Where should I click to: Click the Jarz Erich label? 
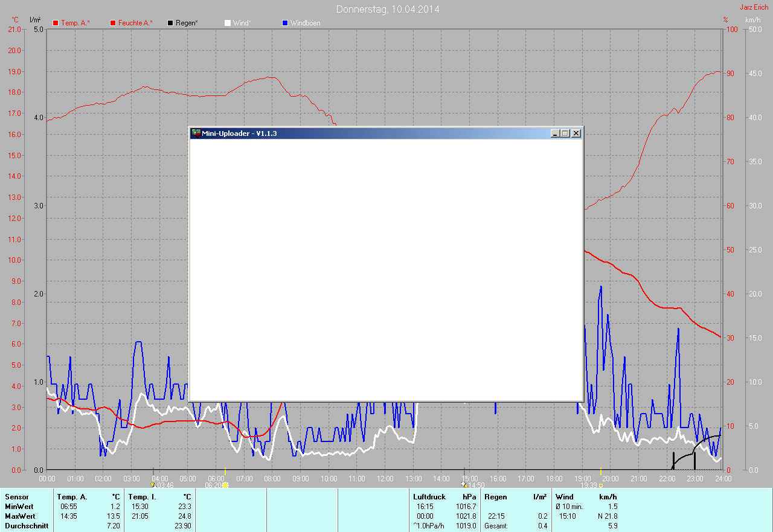[x=754, y=7]
